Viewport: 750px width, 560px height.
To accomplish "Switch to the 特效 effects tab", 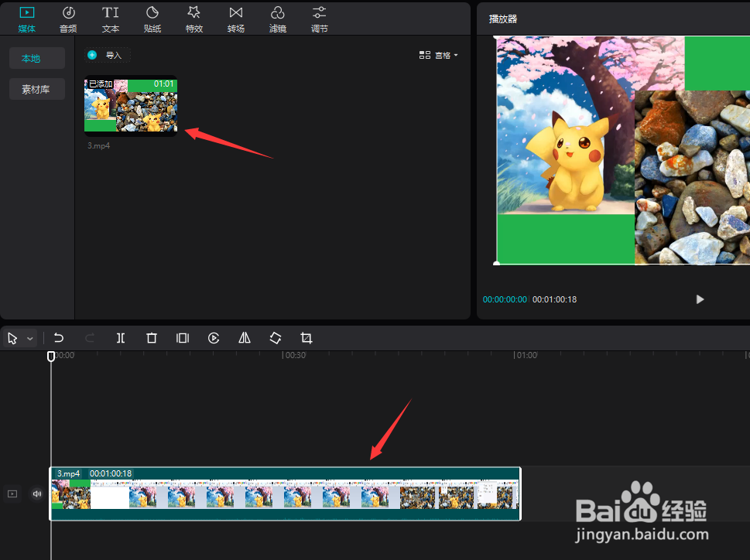I will [194, 19].
